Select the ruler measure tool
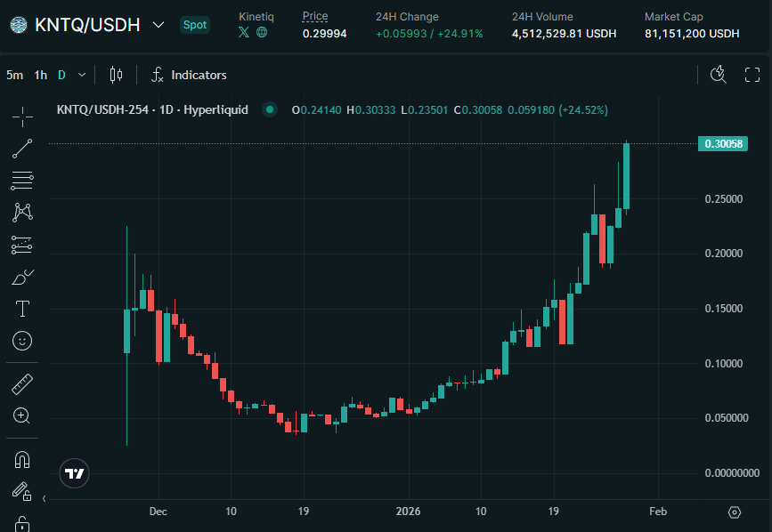Image resolution: width=772 pixels, height=532 pixels. pos(21,383)
